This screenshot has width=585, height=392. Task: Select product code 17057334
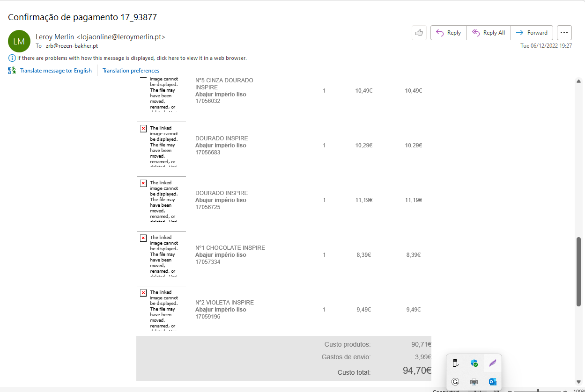pos(207,262)
